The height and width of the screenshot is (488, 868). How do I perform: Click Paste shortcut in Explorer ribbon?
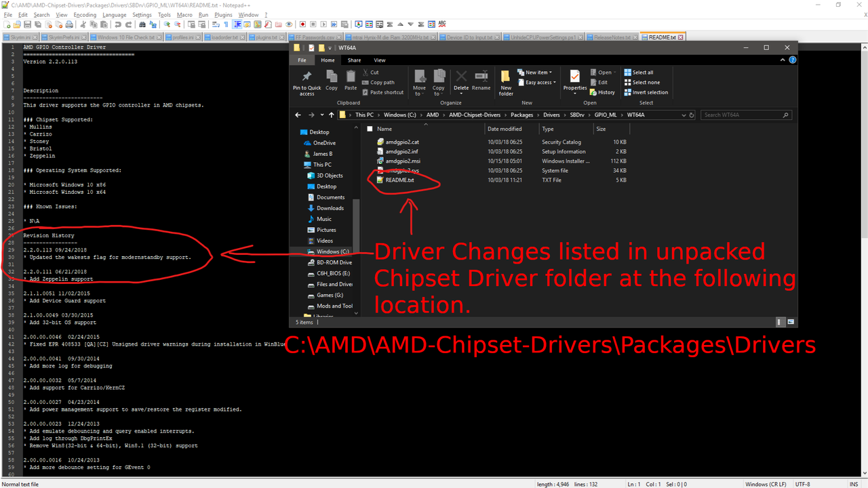tap(383, 92)
